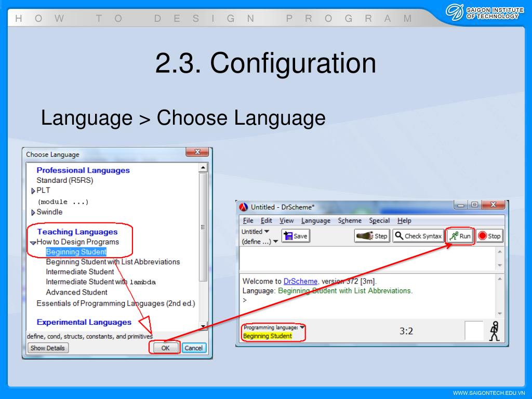This screenshot has width=532, height=399.
Task: Open the Help menu in DrScheme
Action: pos(404,220)
